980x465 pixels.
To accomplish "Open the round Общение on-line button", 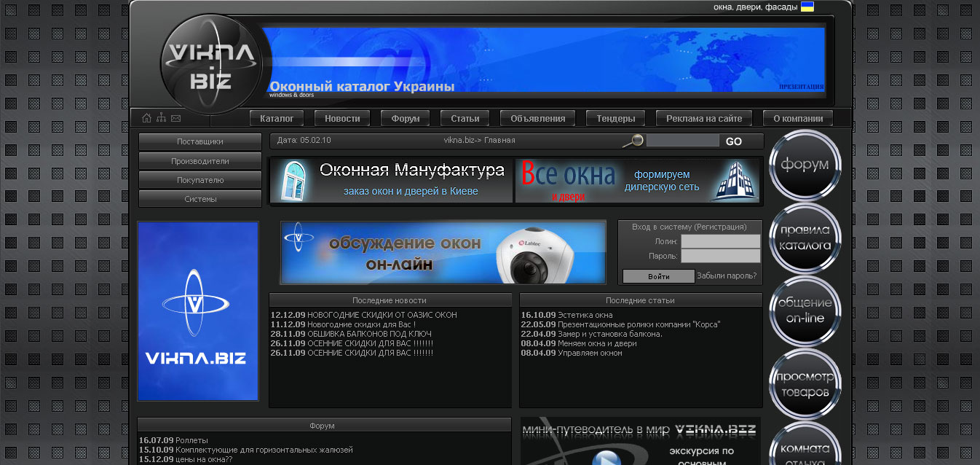I will [805, 311].
